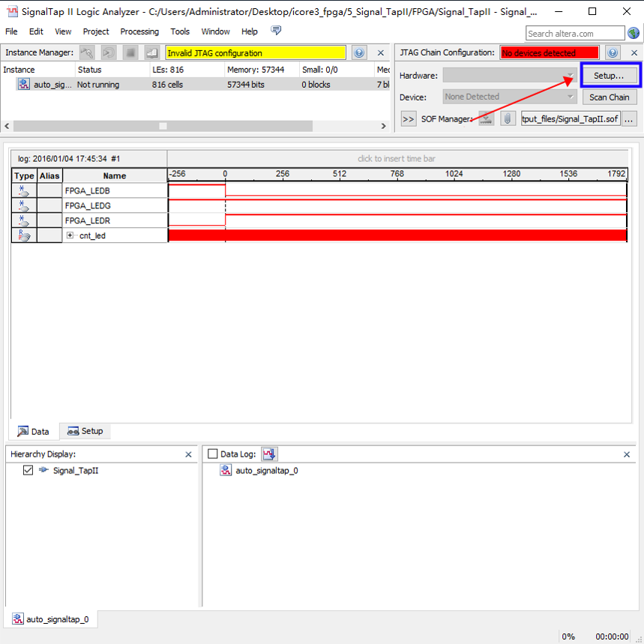Switch to the Data tab
644x644 pixels.
click(34, 431)
